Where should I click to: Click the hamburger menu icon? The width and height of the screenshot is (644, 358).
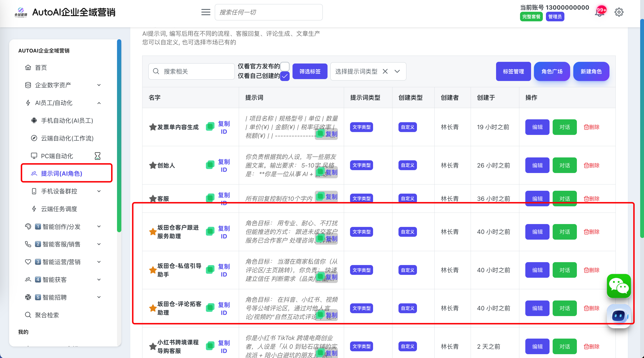205,12
